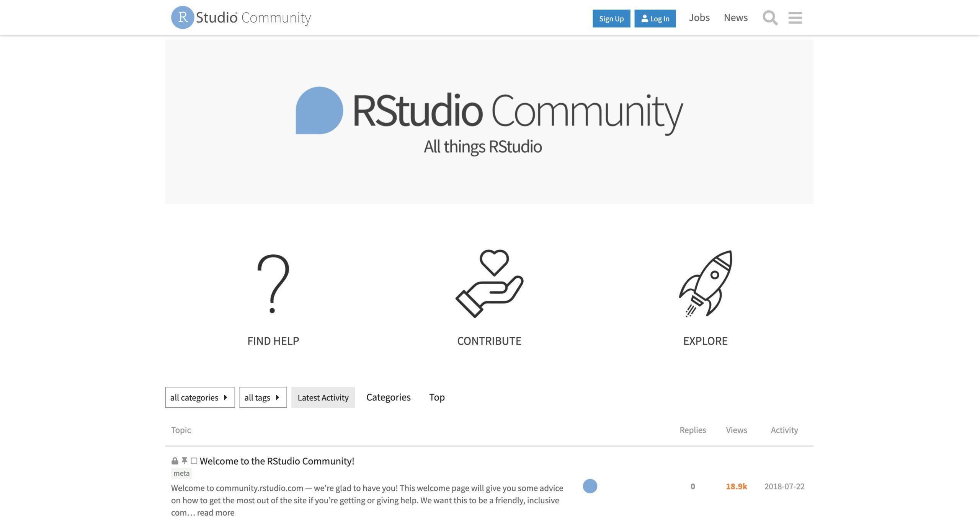This screenshot has height=524, width=980.
Task: Click the CONTRIBUTE label
Action: click(x=489, y=341)
